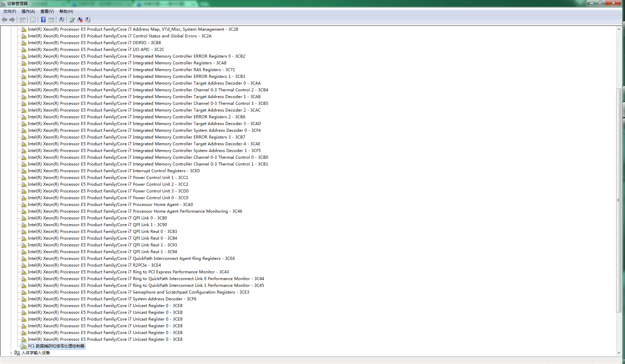Open the 查看(V) menu
625x364 pixels.
coord(47,11)
